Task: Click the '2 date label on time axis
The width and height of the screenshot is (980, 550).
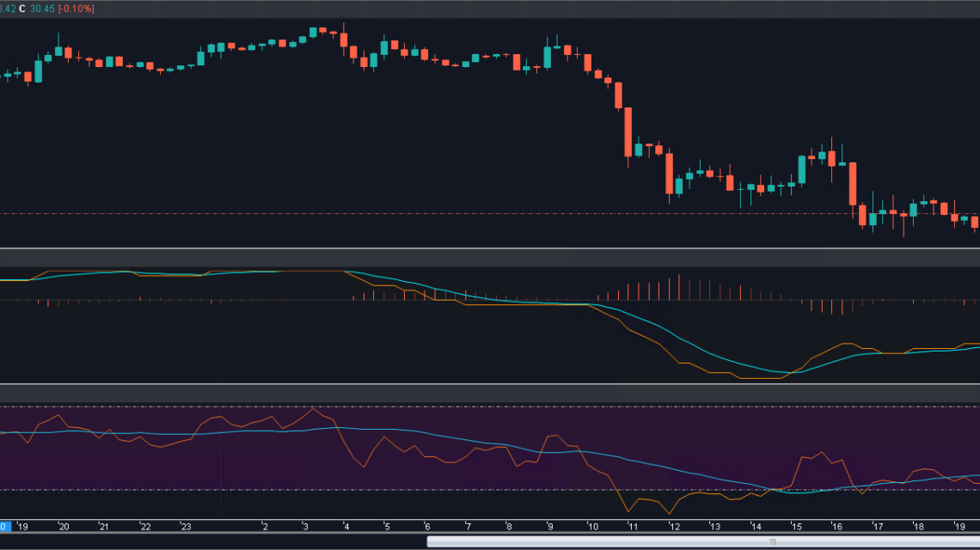Action: [x=266, y=526]
